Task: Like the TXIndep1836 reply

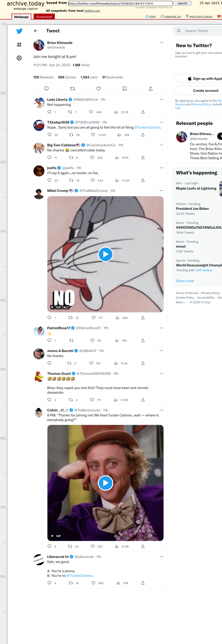Action: pos(93,135)
